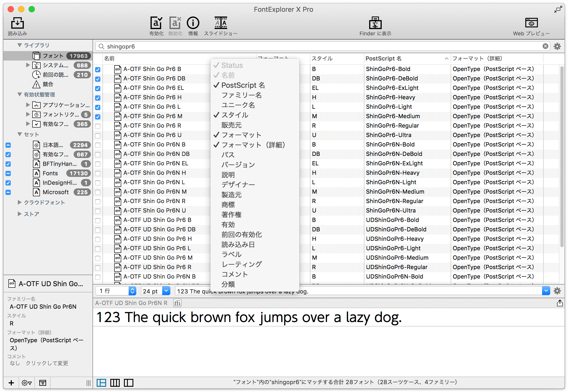Check A-OTF Shin Go Pr6 R checkbox
The height and width of the screenshot is (392, 568).
click(x=98, y=126)
